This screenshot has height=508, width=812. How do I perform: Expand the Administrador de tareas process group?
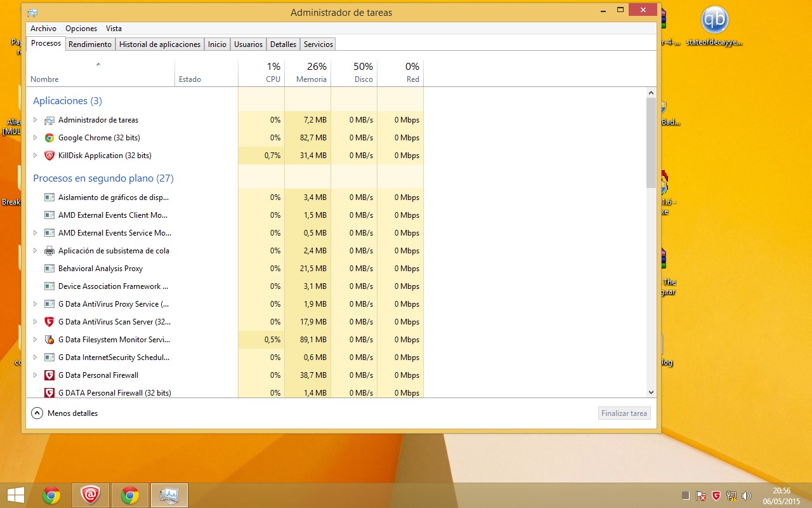click(36, 120)
